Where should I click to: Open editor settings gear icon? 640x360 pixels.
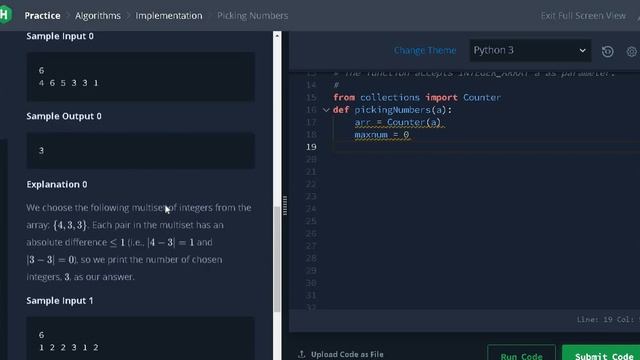(631, 51)
